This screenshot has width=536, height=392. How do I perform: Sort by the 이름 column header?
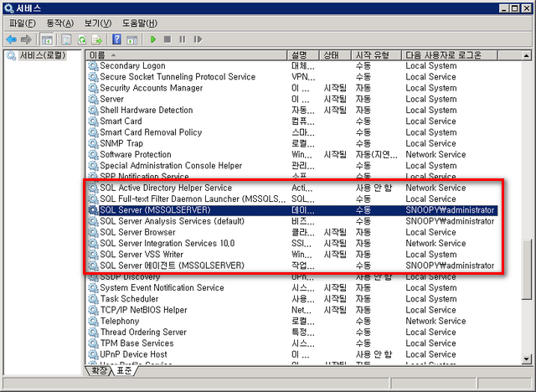[x=186, y=55]
